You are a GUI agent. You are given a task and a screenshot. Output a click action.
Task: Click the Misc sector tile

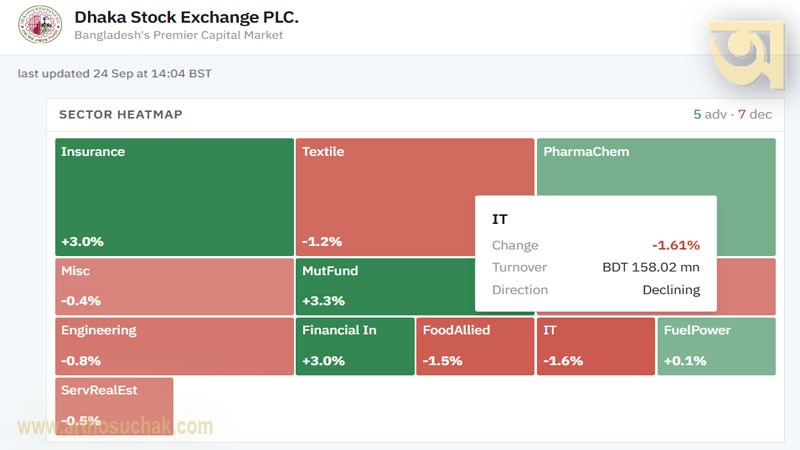click(x=174, y=286)
